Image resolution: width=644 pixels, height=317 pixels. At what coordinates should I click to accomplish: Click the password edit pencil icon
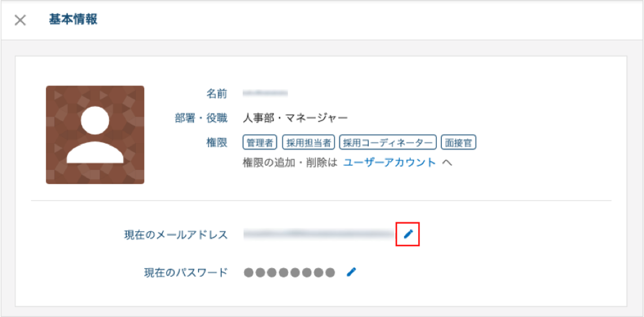(x=351, y=272)
